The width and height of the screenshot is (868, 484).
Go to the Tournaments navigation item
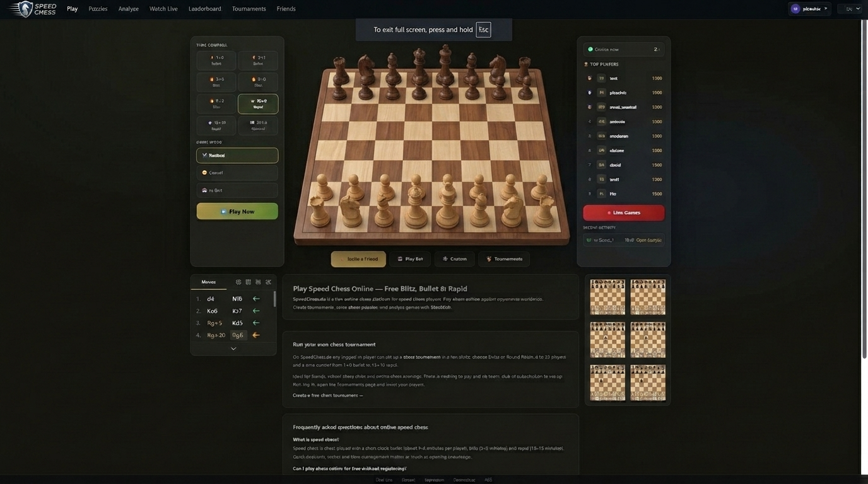click(249, 9)
